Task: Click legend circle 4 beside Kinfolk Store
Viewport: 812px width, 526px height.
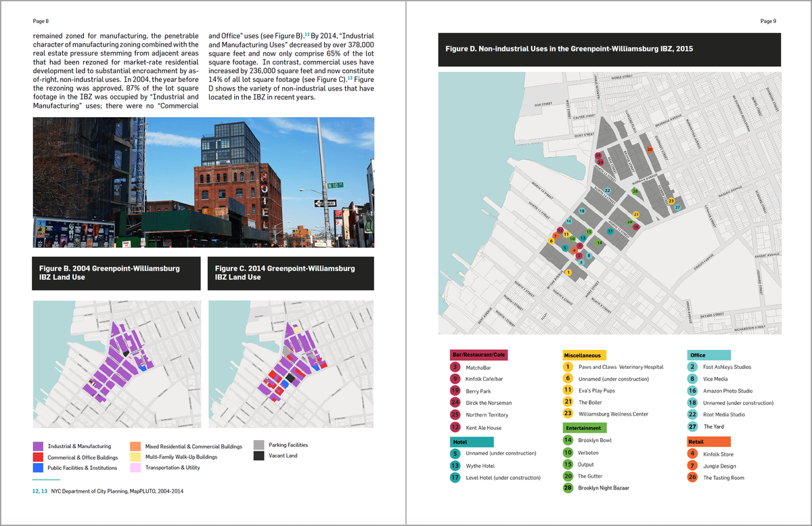Action: pos(692,454)
